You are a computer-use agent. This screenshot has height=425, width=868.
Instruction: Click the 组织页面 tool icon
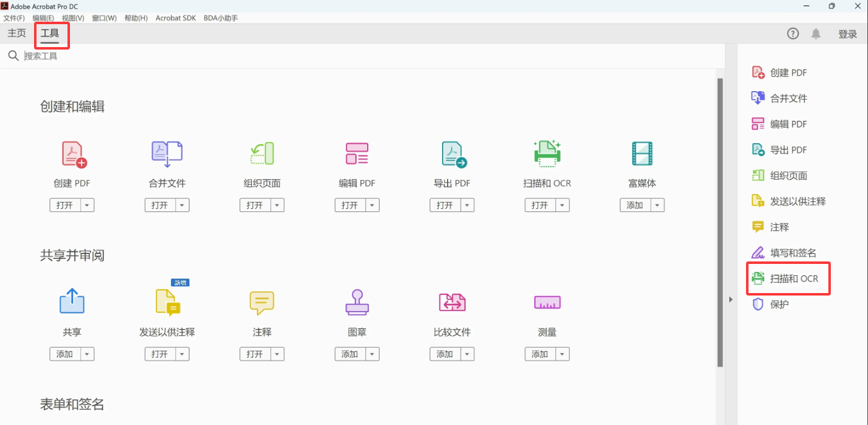(262, 154)
